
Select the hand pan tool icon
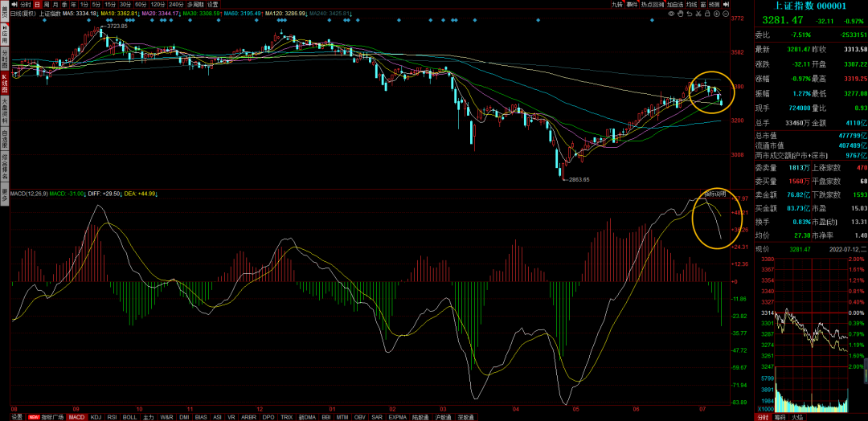coord(680,14)
